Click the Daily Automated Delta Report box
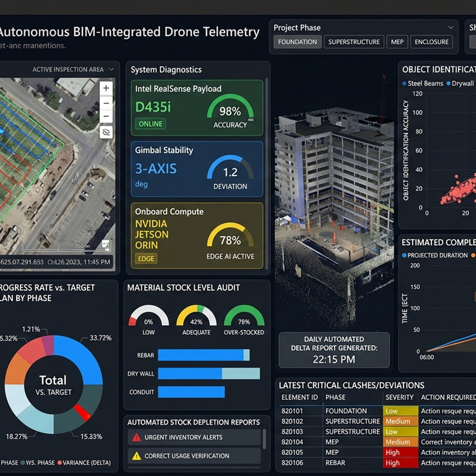 tap(334, 350)
